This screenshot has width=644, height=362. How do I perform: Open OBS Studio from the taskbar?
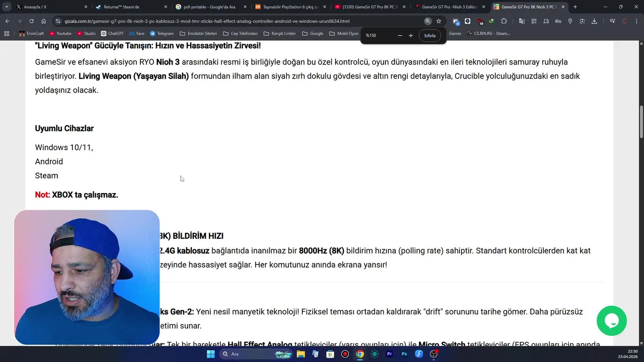click(x=434, y=354)
